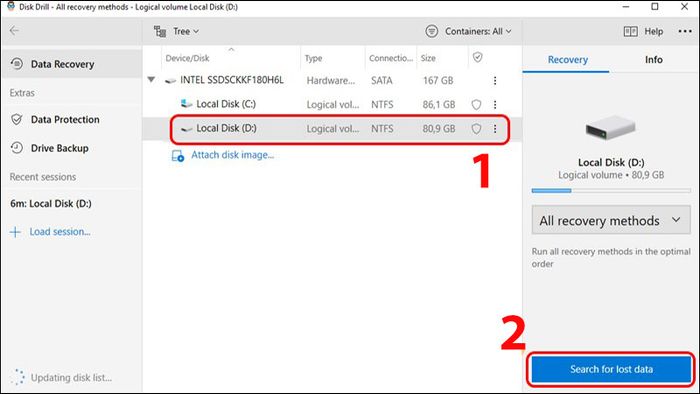Image resolution: width=700 pixels, height=394 pixels.
Task: Click the Hardware type cell for INTEL SSD
Action: tap(331, 81)
